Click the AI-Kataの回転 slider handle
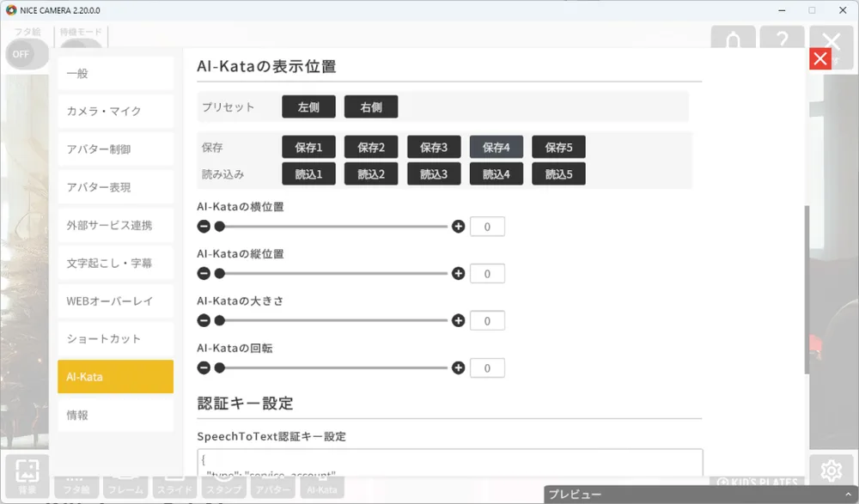Image resolution: width=859 pixels, height=504 pixels. tap(220, 367)
